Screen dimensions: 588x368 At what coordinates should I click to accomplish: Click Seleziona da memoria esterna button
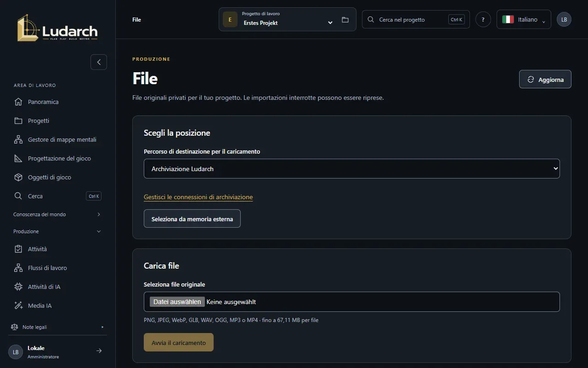click(x=192, y=219)
